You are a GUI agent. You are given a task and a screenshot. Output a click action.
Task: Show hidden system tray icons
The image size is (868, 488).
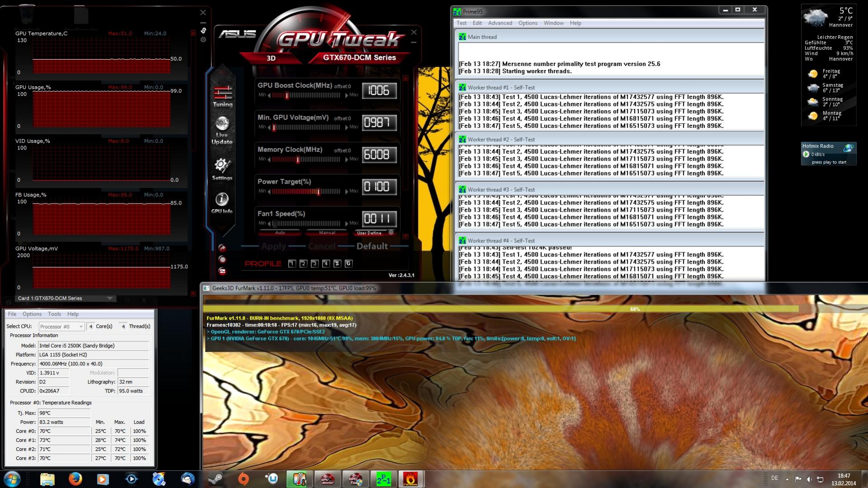click(787, 479)
